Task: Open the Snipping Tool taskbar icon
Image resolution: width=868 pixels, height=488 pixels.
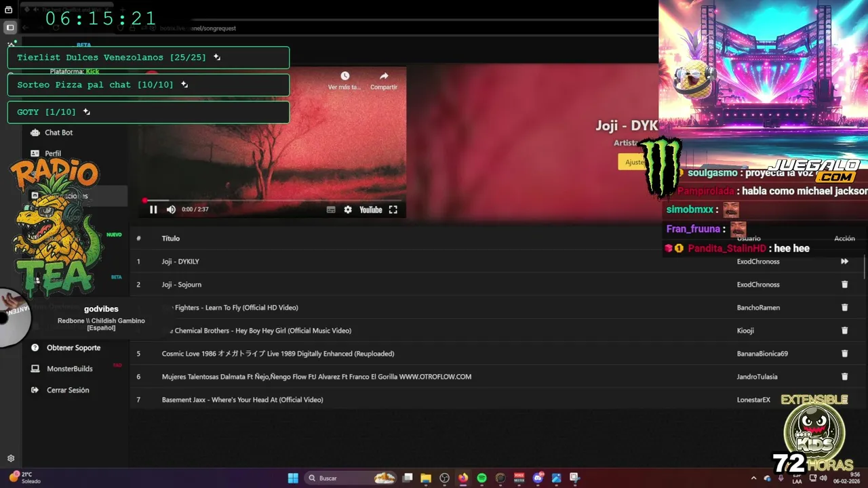Action: (x=574, y=478)
